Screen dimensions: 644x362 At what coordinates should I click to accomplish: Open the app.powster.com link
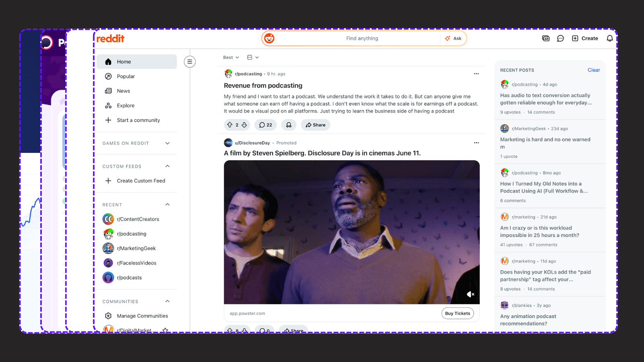pyautogui.click(x=248, y=314)
